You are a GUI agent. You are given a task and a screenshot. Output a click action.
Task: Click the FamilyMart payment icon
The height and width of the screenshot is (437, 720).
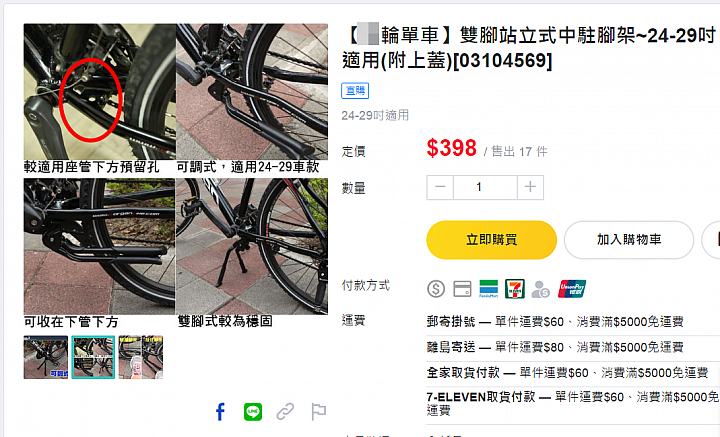(x=489, y=289)
